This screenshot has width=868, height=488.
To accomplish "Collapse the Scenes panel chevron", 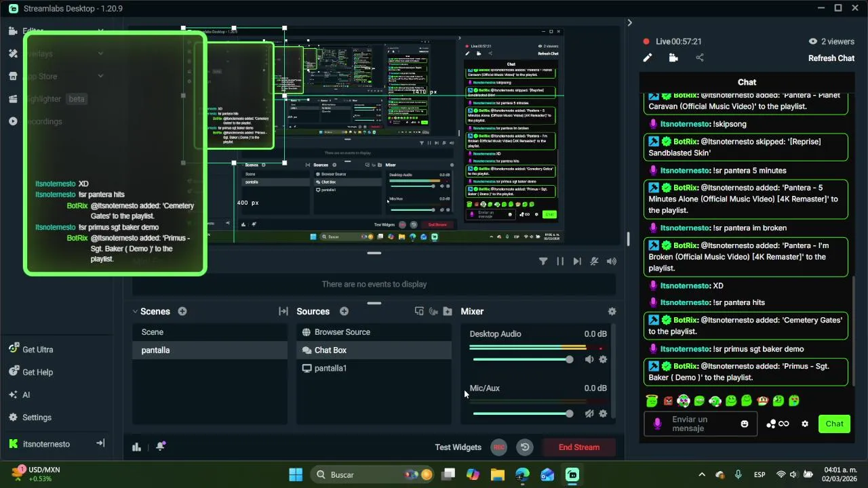I will (136, 311).
